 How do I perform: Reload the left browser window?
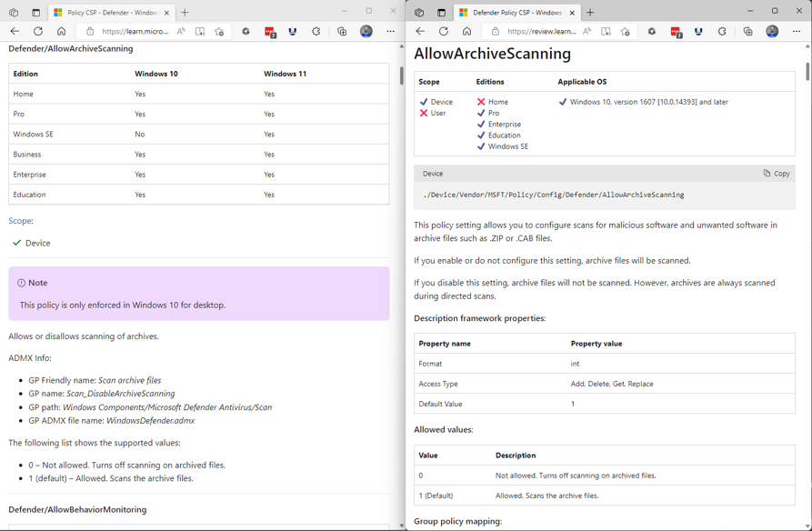pyautogui.click(x=36, y=30)
